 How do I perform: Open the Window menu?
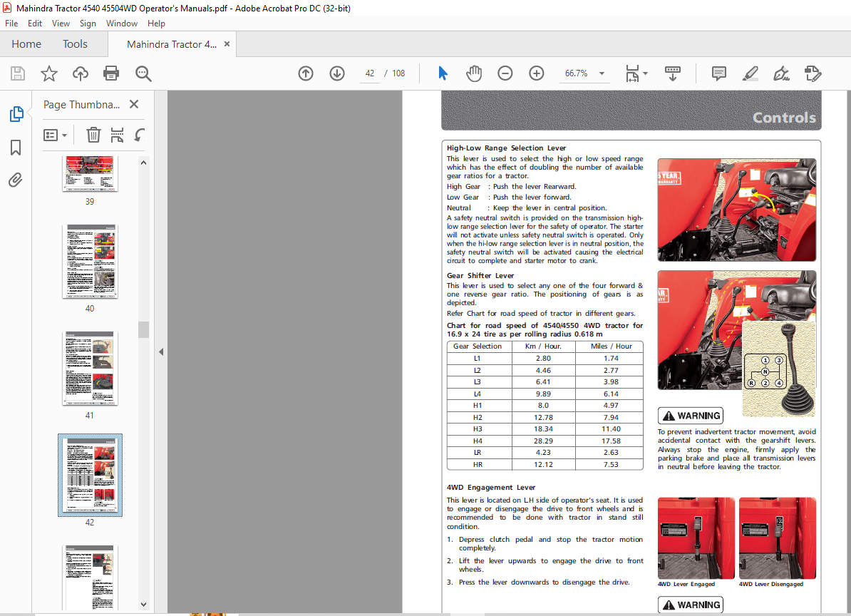(x=122, y=24)
